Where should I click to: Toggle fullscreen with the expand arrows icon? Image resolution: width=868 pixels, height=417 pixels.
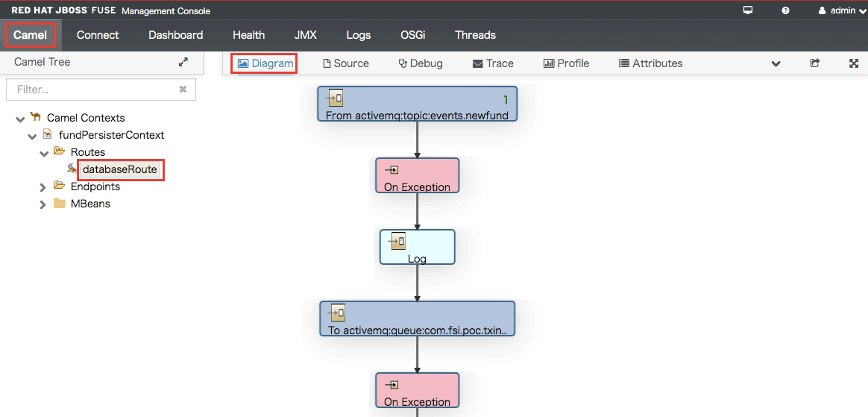[854, 63]
